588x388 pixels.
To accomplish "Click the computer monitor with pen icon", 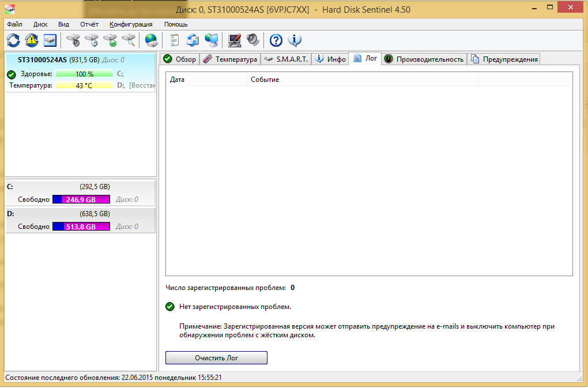I will coord(235,40).
